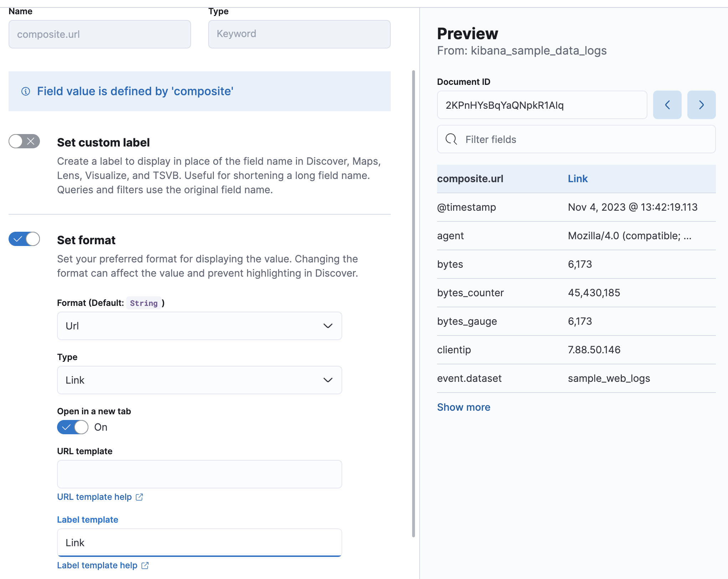Turn off Open in a new tab
The height and width of the screenshot is (579, 728).
coord(73,427)
